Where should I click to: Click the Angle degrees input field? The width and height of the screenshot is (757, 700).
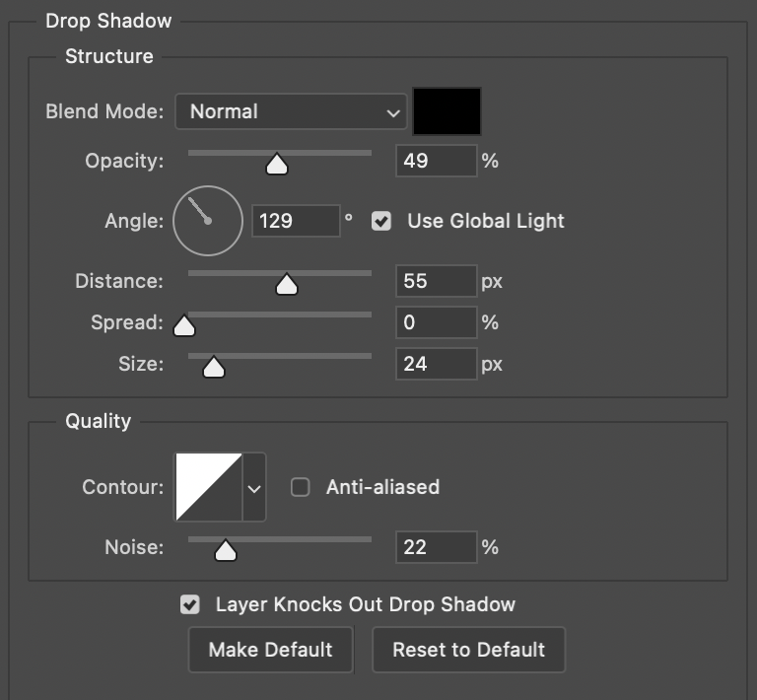(x=296, y=221)
